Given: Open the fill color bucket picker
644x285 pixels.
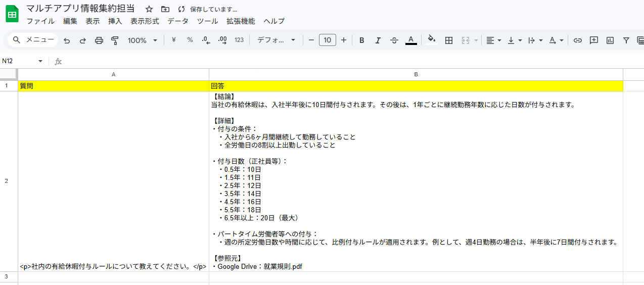Looking at the screenshot, I should click(x=432, y=40).
